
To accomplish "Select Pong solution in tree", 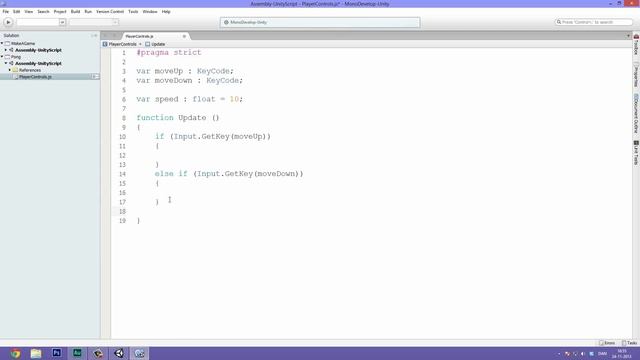I will [x=16, y=57].
